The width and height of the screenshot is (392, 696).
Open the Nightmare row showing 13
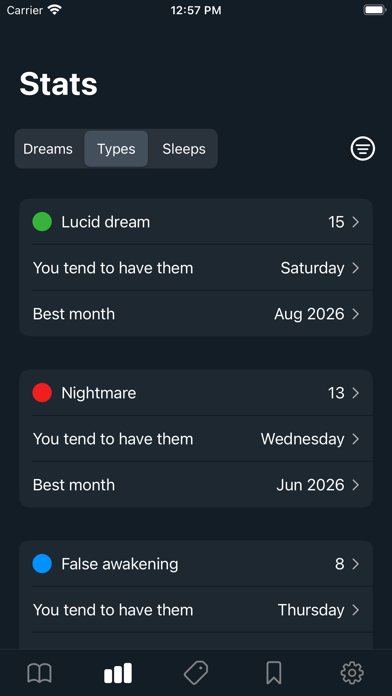point(196,393)
